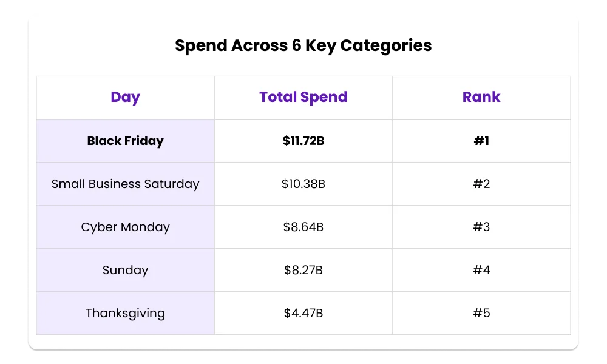Select the Small Business Saturday cell

(x=125, y=184)
